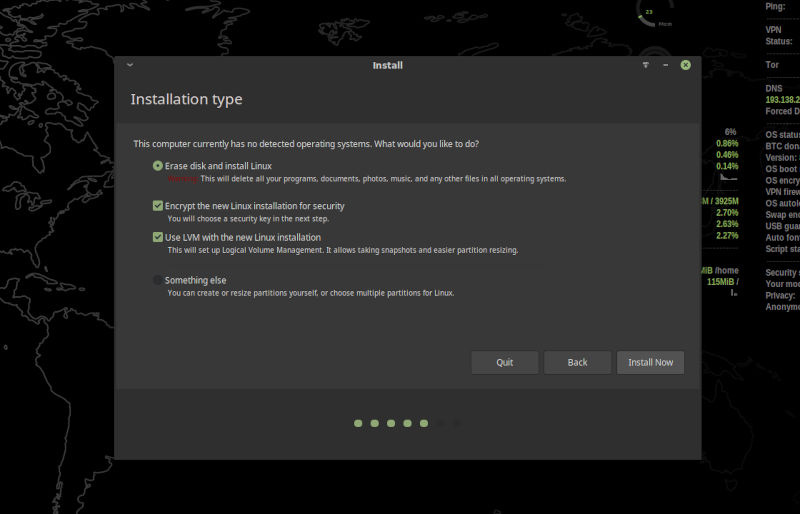The height and width of the screenshot is (514, 800).
Task: Click the DNS IP address in side panel
Action: (x=783, y=100)
